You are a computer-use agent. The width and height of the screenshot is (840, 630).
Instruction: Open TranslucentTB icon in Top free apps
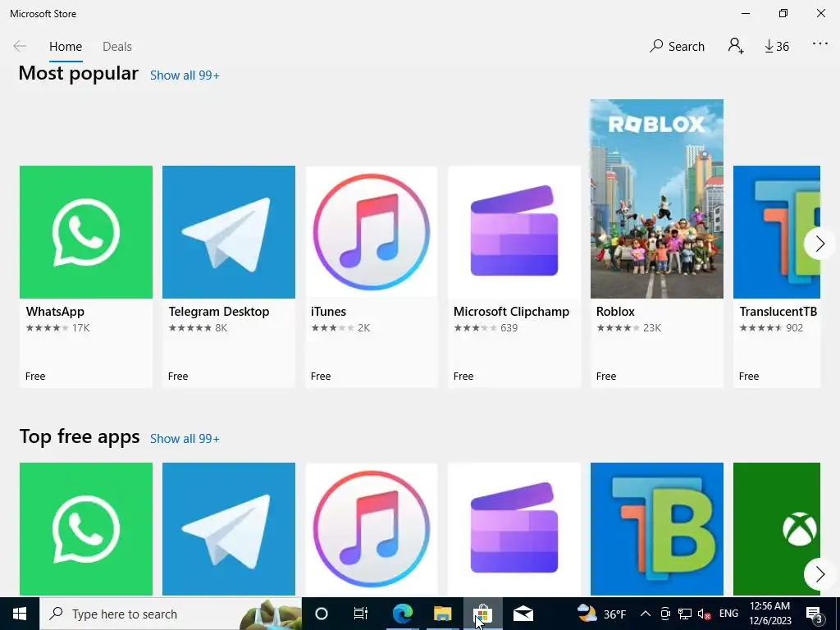pyautogui.click(x=657, y=529)
